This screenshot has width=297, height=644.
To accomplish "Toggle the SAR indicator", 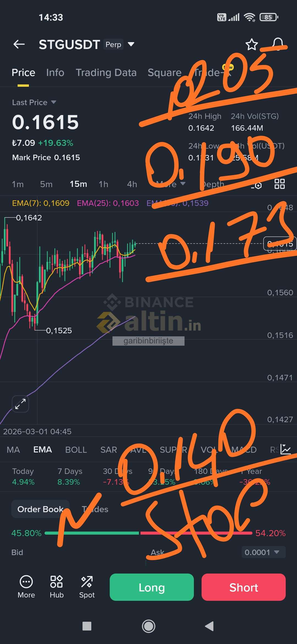I will point(109,450).
